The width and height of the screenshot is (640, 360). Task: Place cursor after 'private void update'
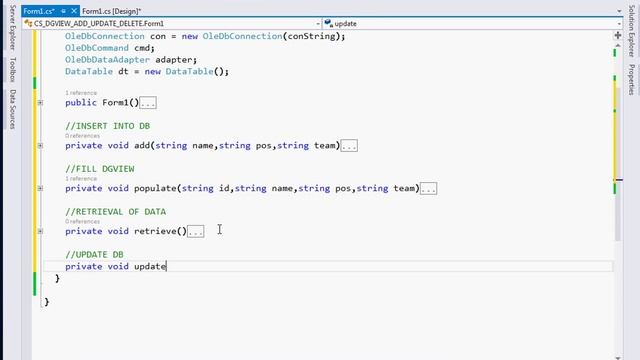[167, 267]
